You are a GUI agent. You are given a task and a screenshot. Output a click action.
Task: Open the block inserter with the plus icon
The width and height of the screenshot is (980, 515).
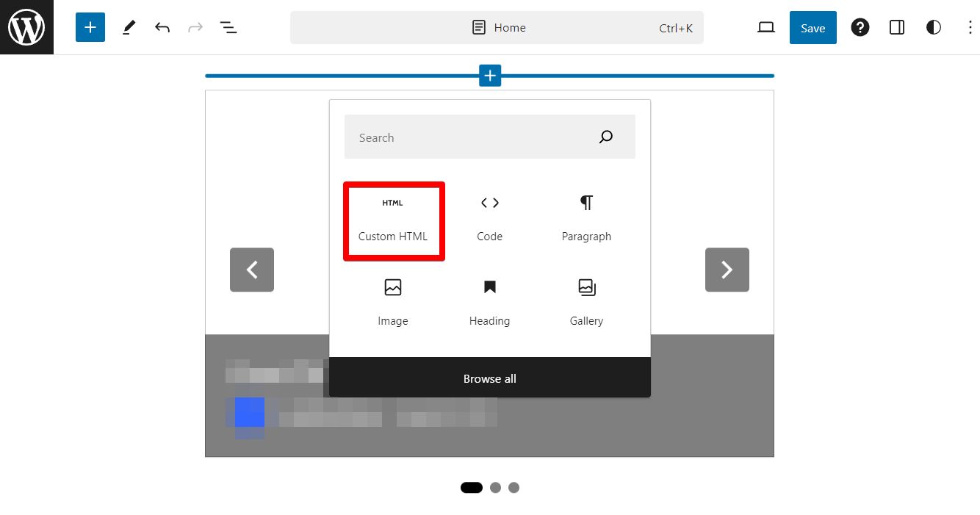pyautogui.click(x=90, y=27)
